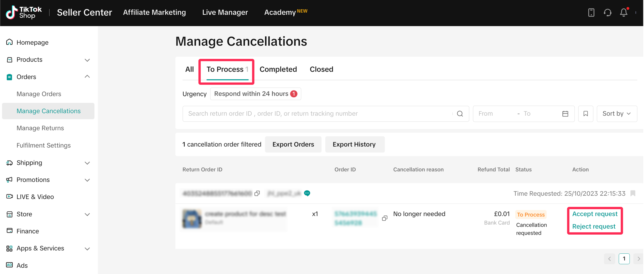
Task: Collapse the Orders sidebar section
Action: 87,77
